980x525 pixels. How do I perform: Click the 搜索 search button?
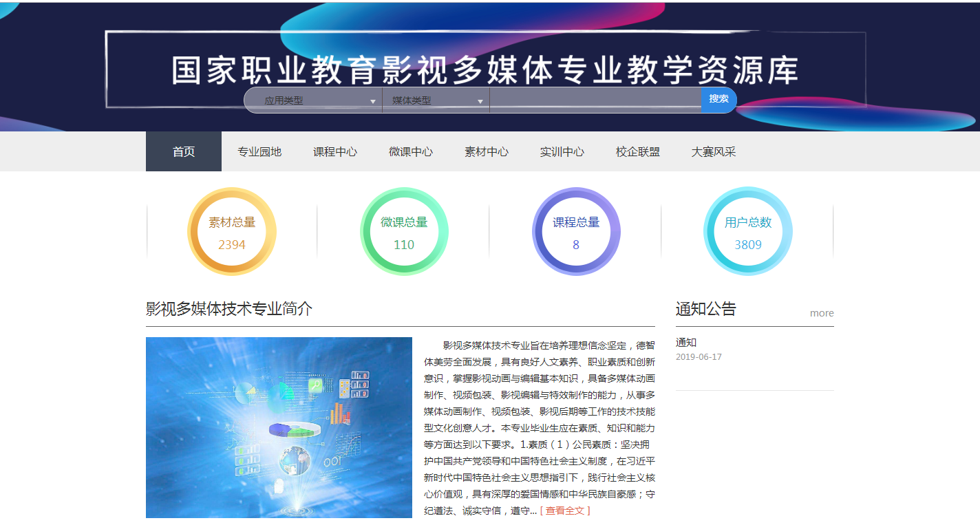718,99
